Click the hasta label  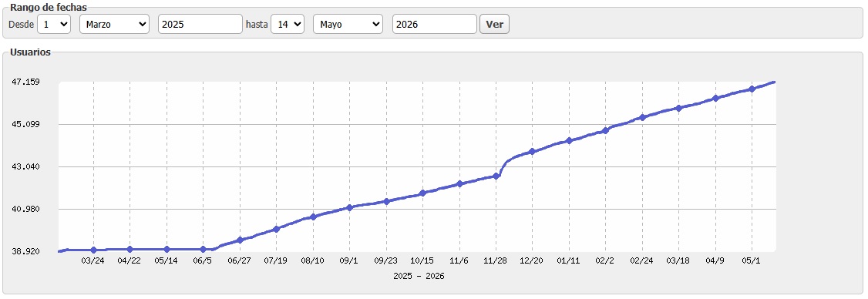pos(256,25)
